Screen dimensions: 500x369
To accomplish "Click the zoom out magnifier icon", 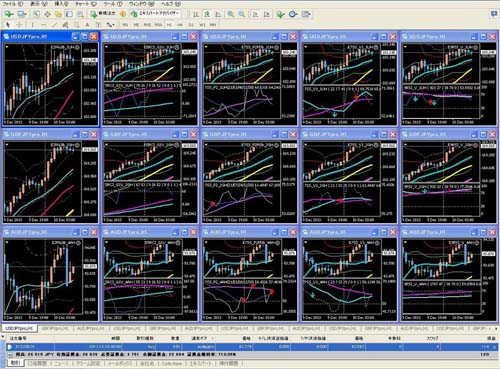I will pyautogui.click(x=242, y=14).
